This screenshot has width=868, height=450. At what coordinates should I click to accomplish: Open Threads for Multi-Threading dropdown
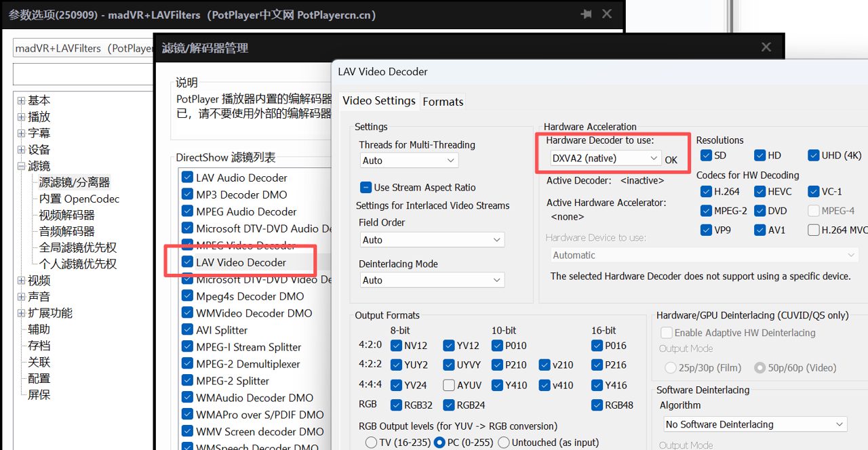coord(409,161)
